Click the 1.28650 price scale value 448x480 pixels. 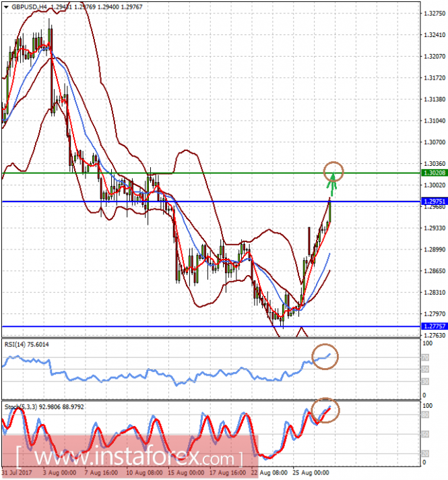click(x=435, y=271)
